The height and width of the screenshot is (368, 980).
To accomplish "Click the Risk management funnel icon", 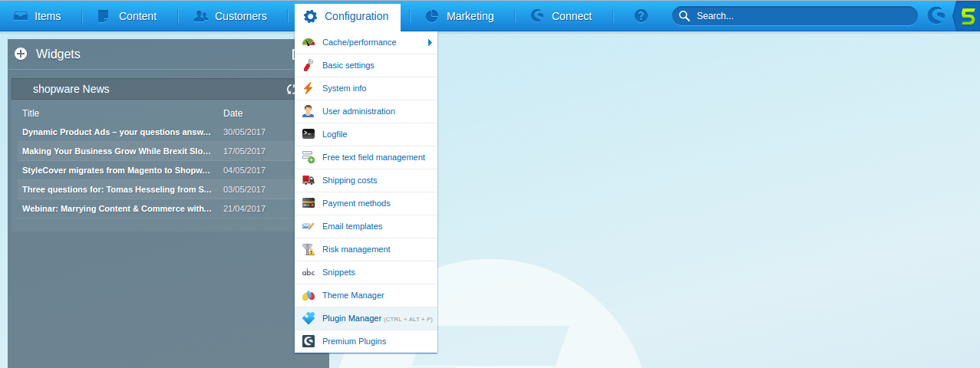I will point(309,249).
